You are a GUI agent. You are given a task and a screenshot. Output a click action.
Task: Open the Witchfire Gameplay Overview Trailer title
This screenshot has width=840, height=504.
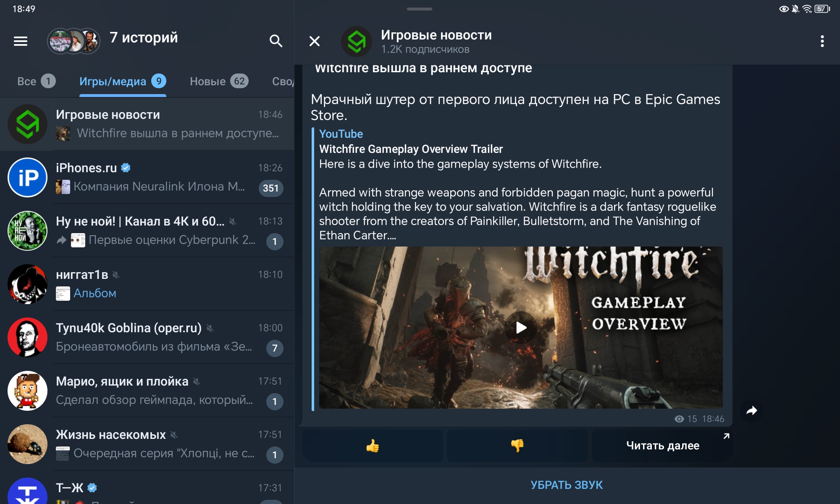[411, 149]
